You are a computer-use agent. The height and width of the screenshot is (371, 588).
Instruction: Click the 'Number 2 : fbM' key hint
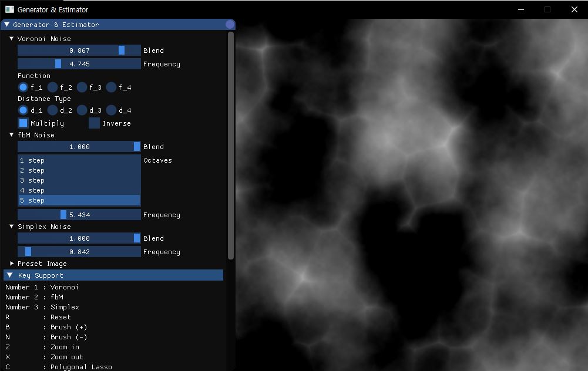(x=34, y=297)
